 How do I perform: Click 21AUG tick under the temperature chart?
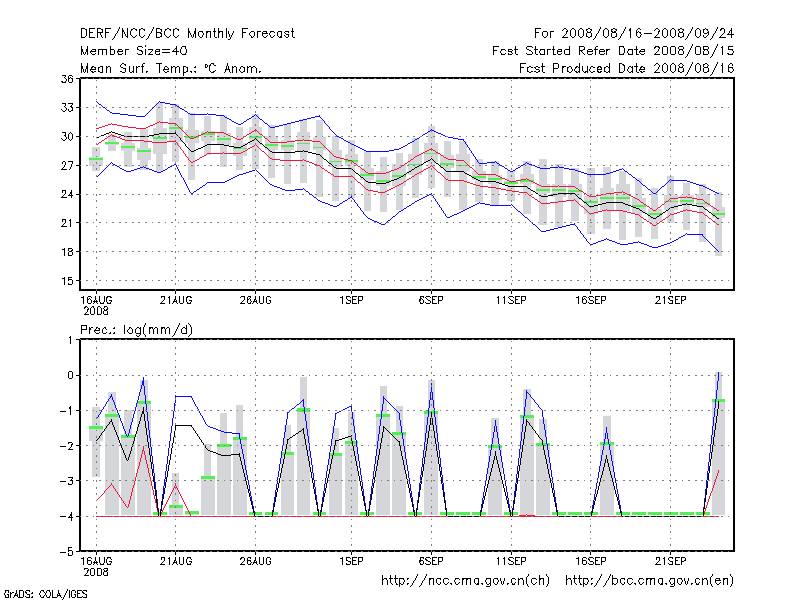[x=176, y=299]
